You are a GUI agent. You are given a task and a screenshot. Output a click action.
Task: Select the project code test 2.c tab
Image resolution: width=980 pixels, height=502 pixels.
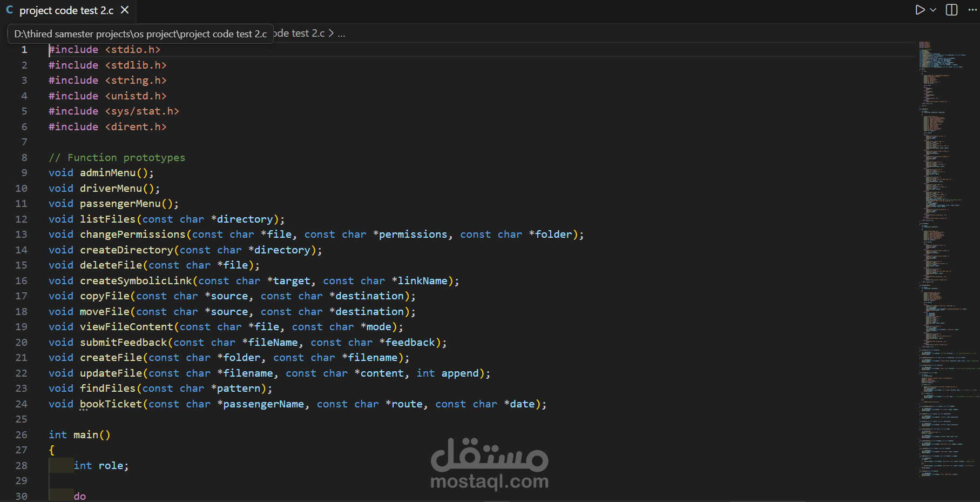click(x=65, y=10)
